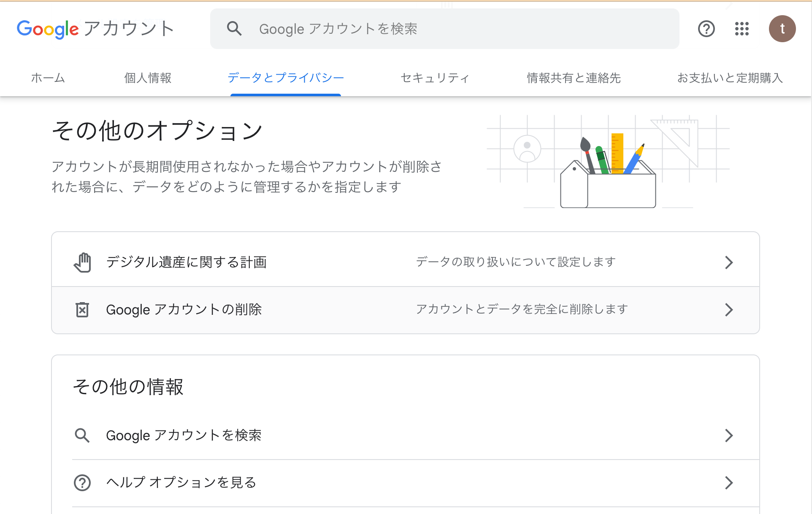This screenshot has height=514, width=812.
Task: Click the search magnifier icon in search bar
Action: click(x=234, y=29)
